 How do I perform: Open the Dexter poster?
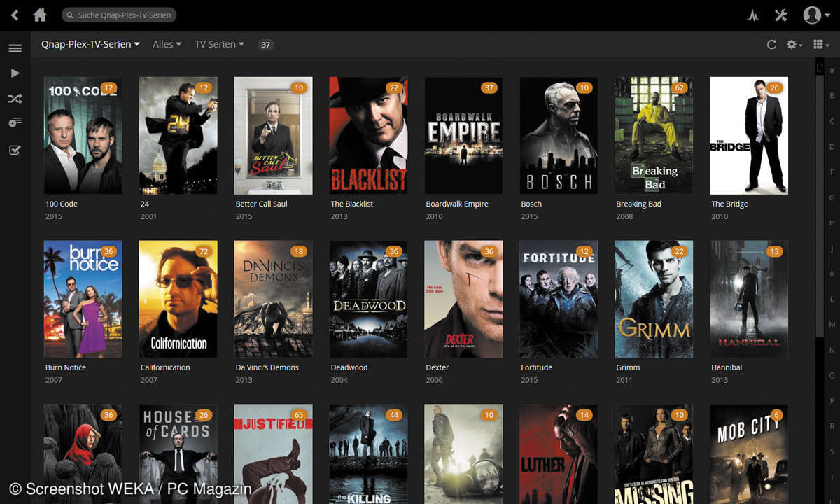click(463, 299)
